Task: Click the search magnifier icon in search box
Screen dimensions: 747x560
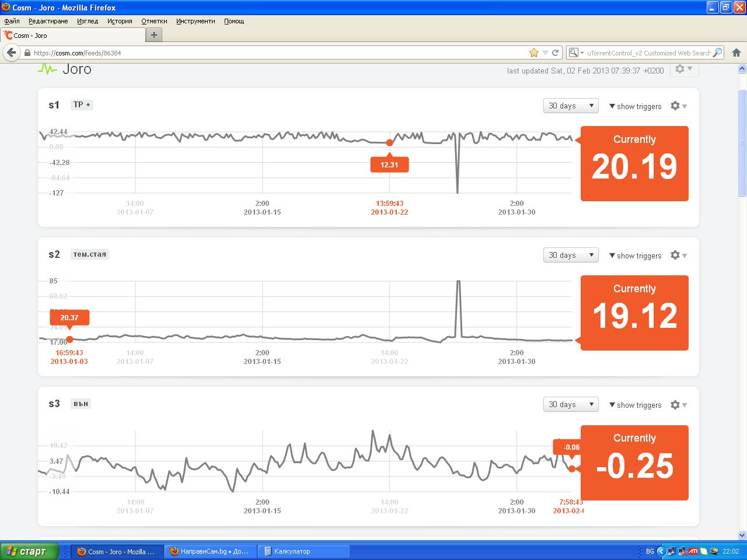Action: tap(717, 52)
